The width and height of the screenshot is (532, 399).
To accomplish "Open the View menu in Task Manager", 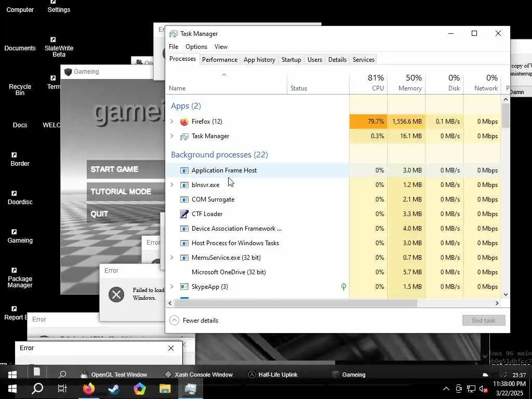I will click(x=221, y=47).
